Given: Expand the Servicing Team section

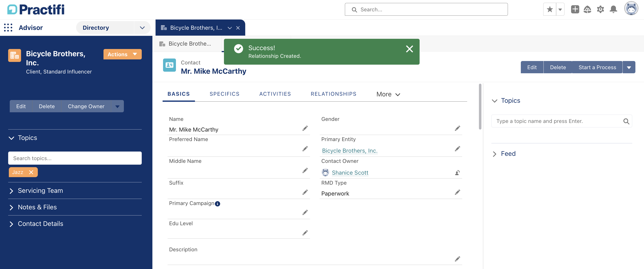Looking at the screenshot, I should click(x=11, y=191).
